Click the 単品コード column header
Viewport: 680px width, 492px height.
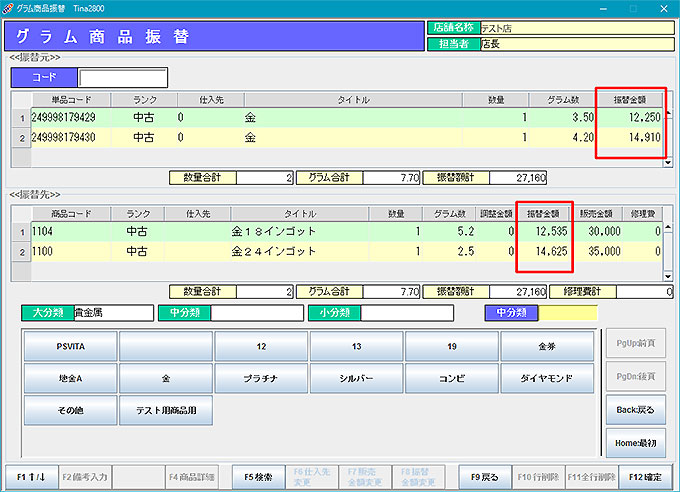coord(71,100)
